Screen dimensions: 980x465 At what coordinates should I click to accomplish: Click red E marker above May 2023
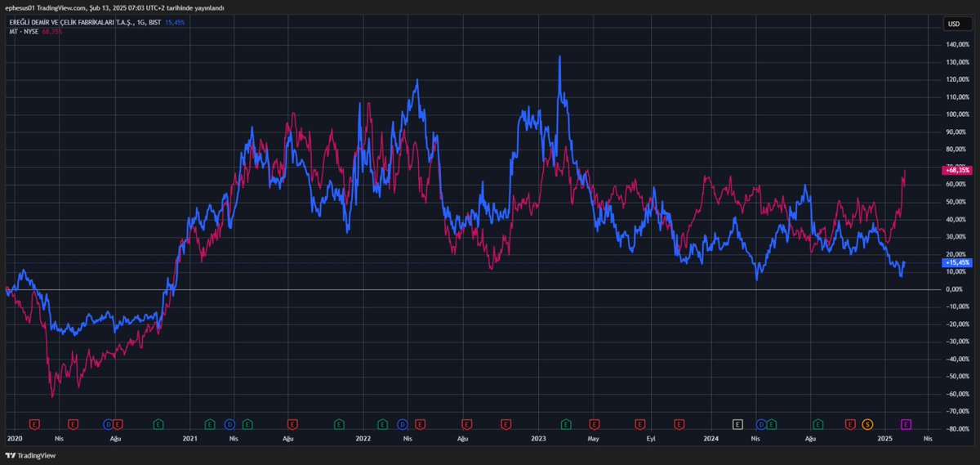pos(594,424)
